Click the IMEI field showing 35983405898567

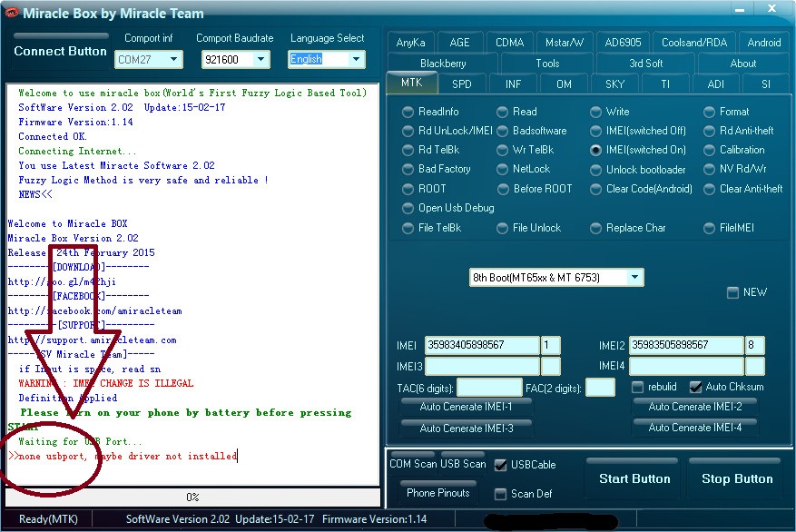[x=482, y=345]
